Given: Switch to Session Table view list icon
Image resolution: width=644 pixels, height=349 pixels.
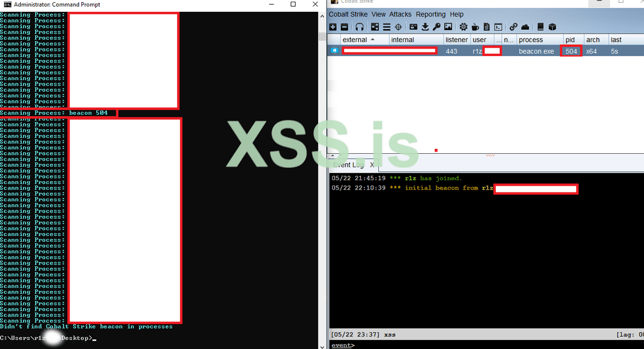Looking at the screenshot, I should pos(387,27).
